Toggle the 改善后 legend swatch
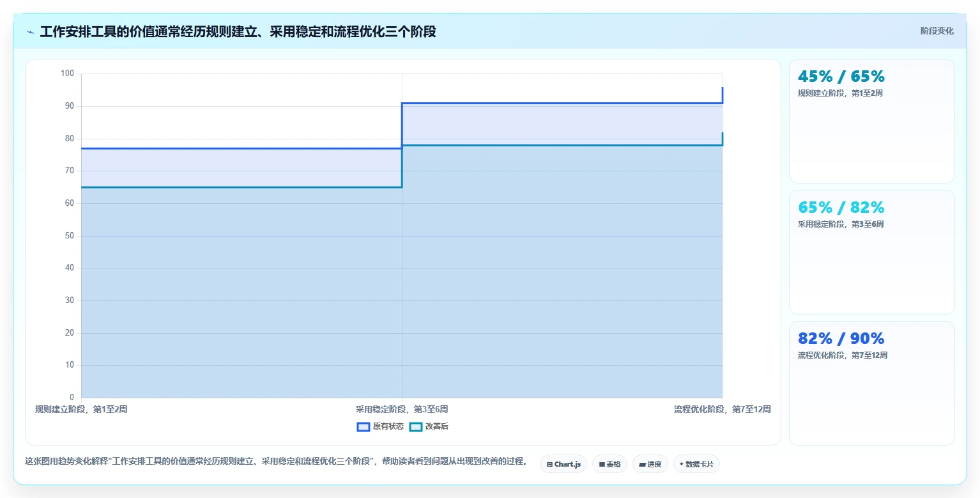The image size is (980, 498). [x=416, y=427]
